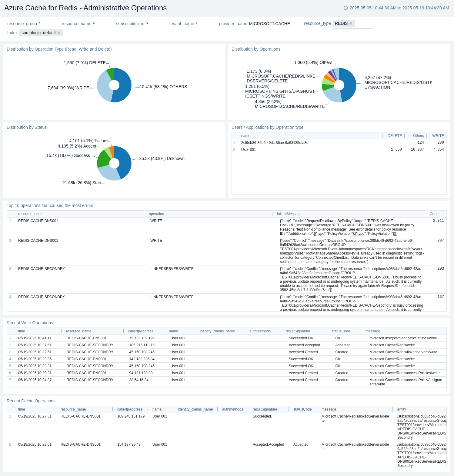Remove the sumologic_default Index chip
The height and width of the screenshot is (476, 454).
point(59,33)
